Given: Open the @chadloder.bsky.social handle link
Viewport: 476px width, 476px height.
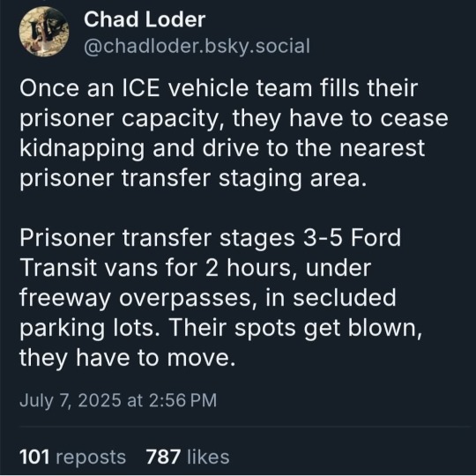Looking at the screenshot, I should (197, 46).
